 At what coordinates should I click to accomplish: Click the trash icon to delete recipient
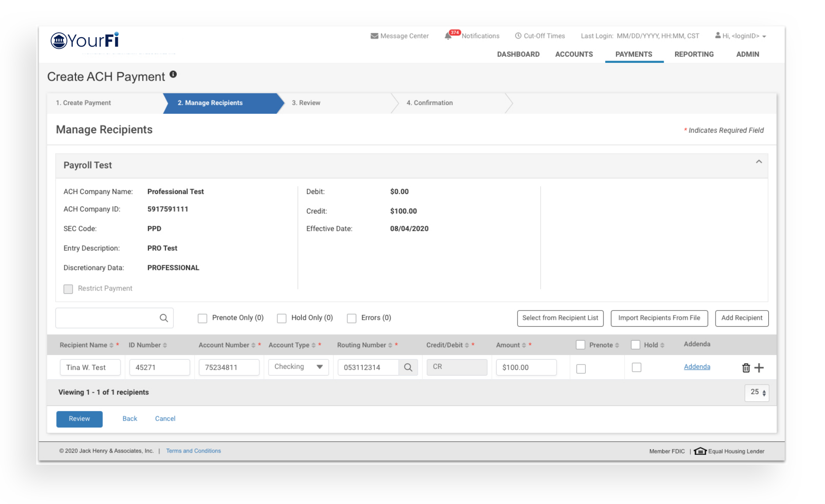click(x=746, y=368)
